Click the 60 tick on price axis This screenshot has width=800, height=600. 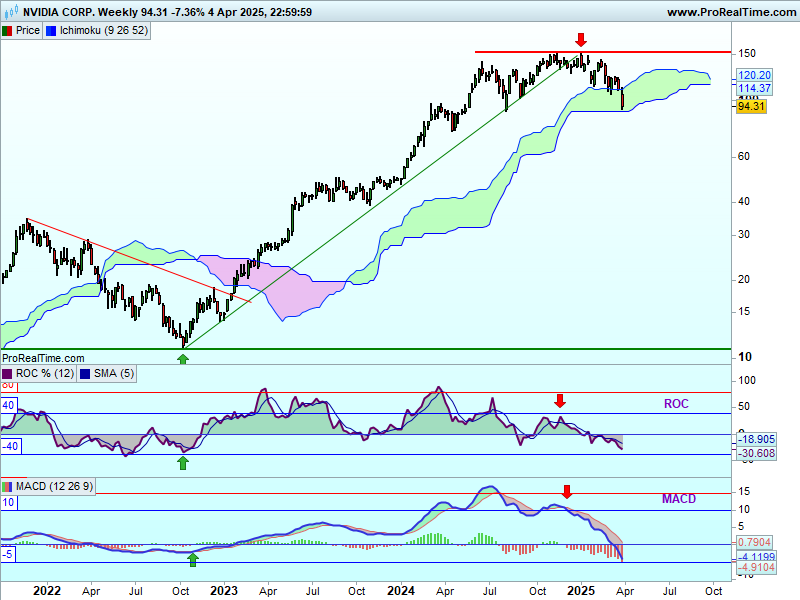(x=744, y=156)
